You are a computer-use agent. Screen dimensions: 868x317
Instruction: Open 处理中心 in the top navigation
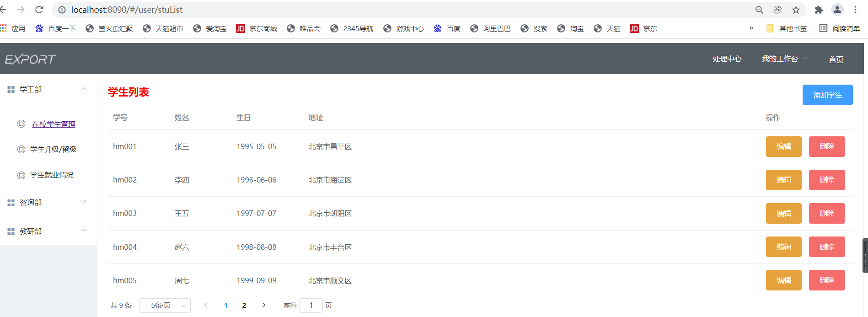pos(727,59)
